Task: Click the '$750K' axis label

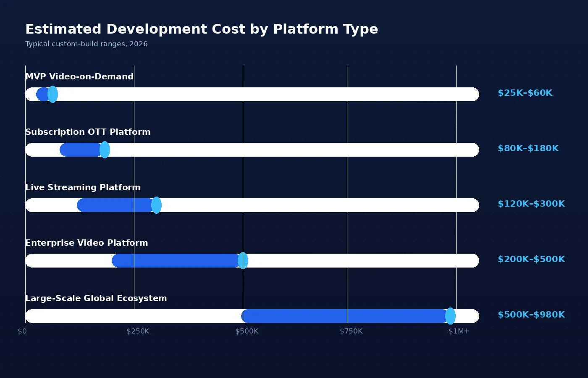Action: [351, 331]
